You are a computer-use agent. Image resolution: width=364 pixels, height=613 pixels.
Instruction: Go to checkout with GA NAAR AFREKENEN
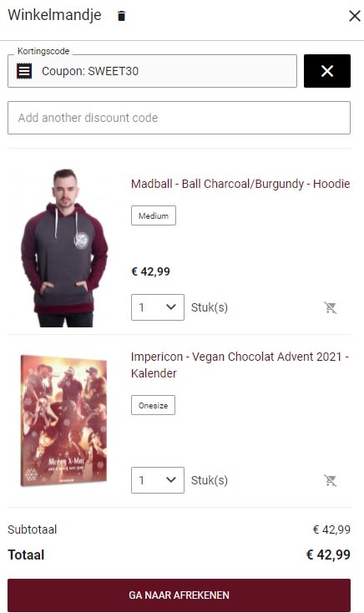(179, 595)
